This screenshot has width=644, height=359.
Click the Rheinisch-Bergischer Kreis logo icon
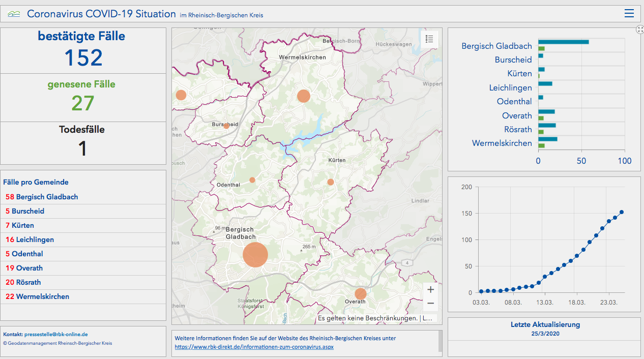[14, 14]
